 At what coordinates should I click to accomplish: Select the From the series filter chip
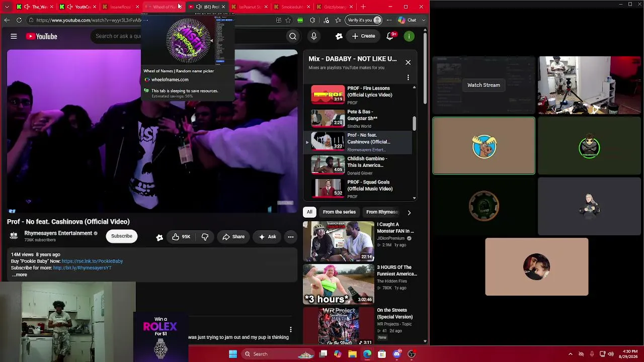pos(339,212)
